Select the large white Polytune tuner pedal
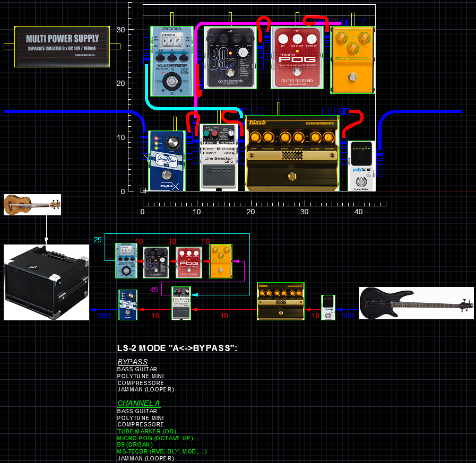476x463 pixels. point(362,165)
